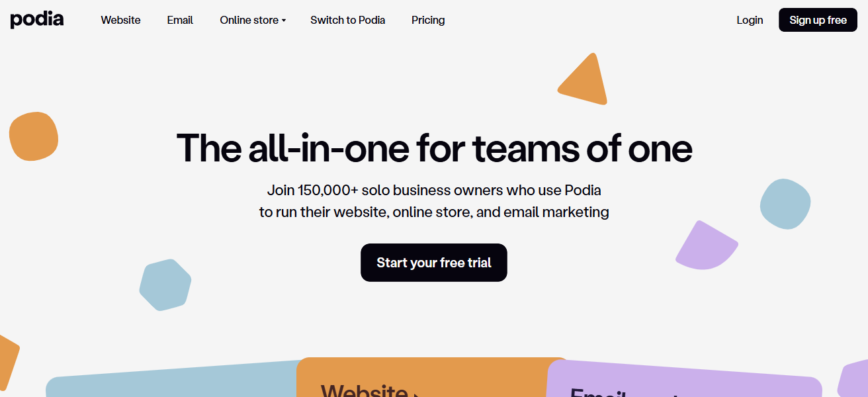The image size is (868, 397).
Task: Expand the Online store dropdown menu
Action: [253, 20]
